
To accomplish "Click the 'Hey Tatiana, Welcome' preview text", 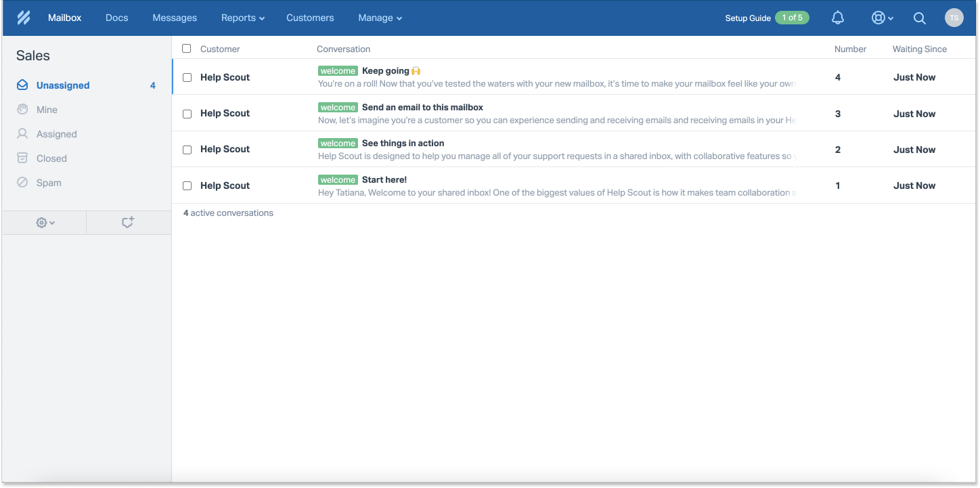I will pyautogui.click(x=556, y=192).
